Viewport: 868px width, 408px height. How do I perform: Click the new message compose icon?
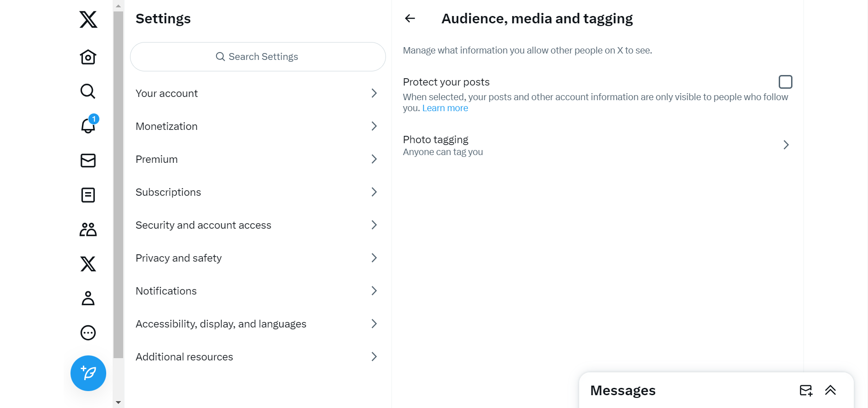(x=806, y=390)
